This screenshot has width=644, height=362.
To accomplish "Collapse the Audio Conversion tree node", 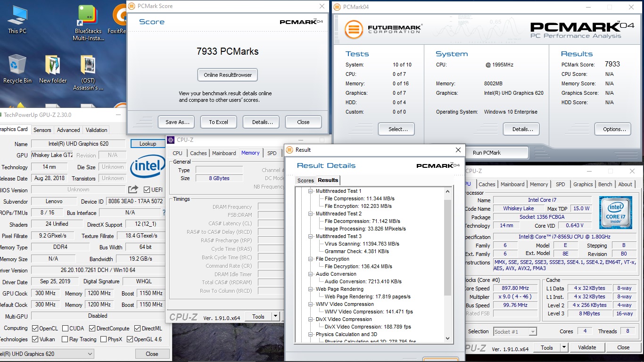I will (x=311, y=274).
